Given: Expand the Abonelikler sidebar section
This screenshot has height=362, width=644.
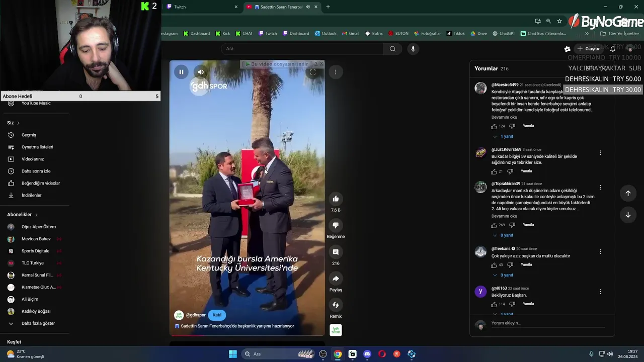Looking at the screenshot, I should pyautogui.click(x=23, y=215).
